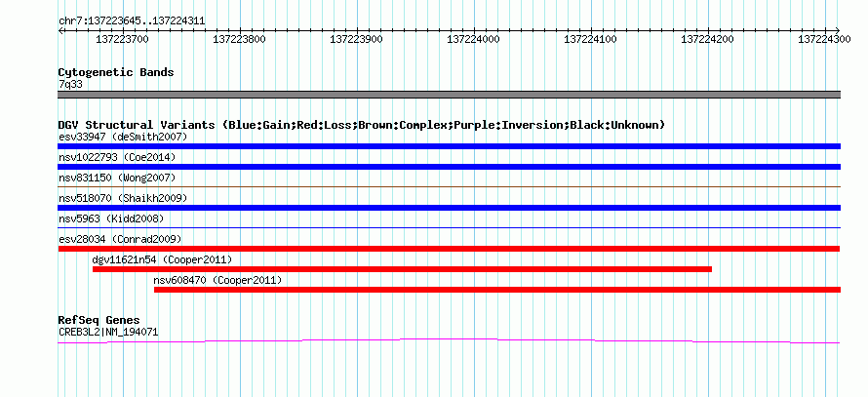Screen dimensions: 868x397
Task: Select the blue nsv1022793 gain bar
Action: 449,167
